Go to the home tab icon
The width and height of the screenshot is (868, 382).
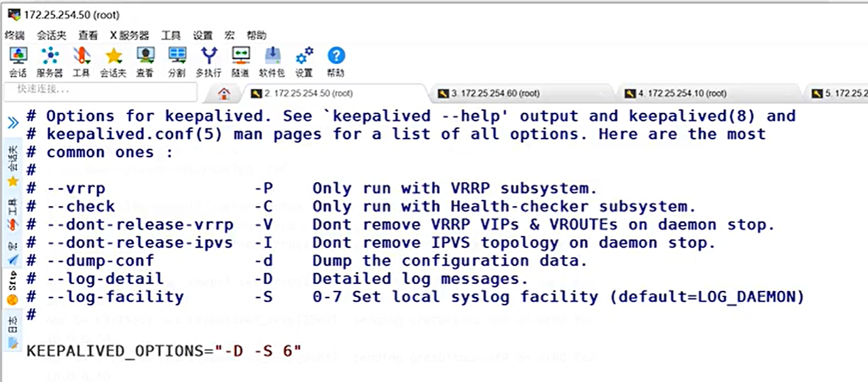[x=224, y=94]
